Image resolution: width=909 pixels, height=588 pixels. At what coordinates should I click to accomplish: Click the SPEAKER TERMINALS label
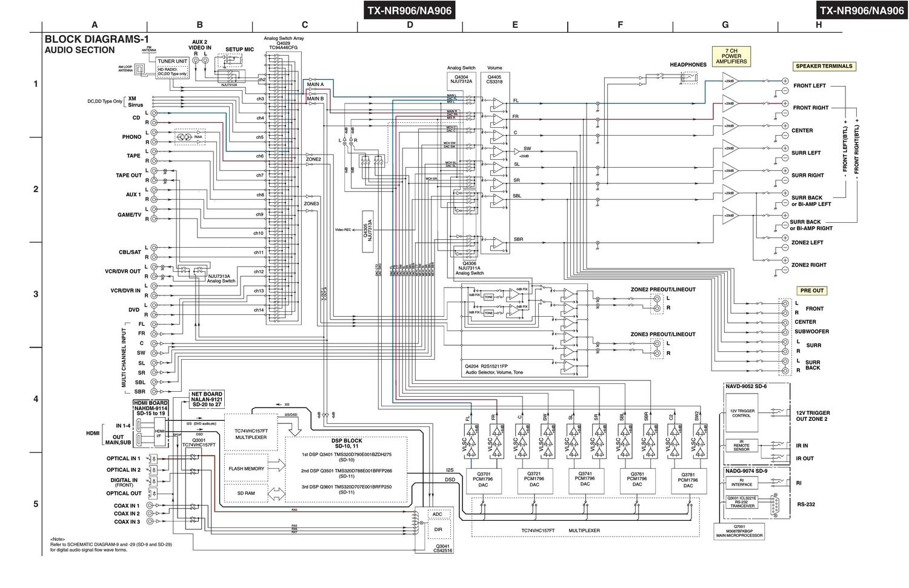(824, 66)
